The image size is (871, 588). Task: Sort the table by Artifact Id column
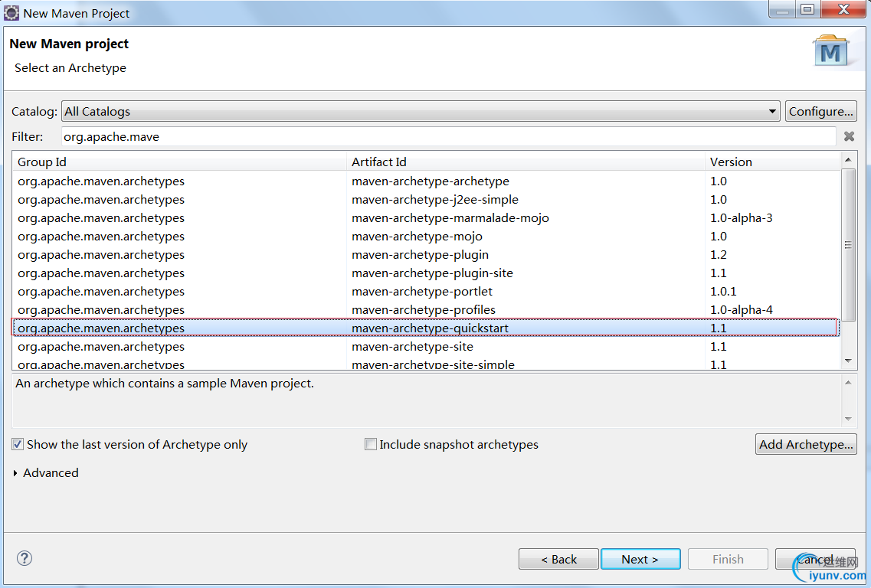click(526, 162)
